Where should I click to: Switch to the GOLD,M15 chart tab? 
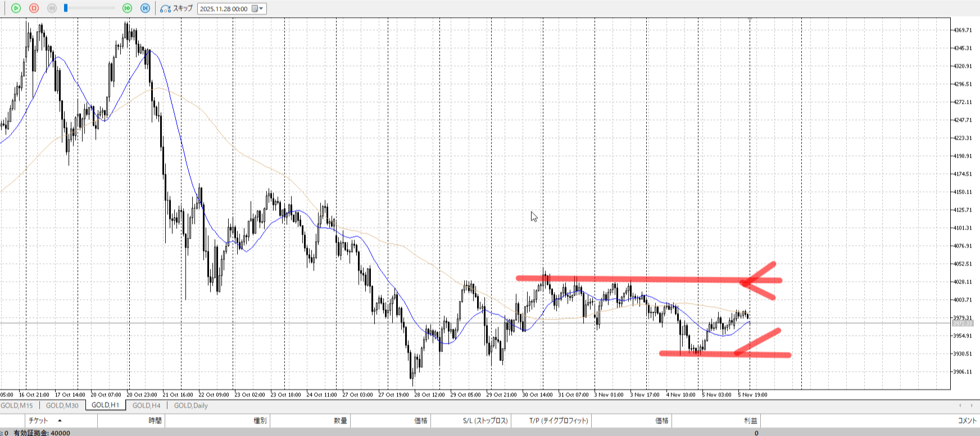17,405
